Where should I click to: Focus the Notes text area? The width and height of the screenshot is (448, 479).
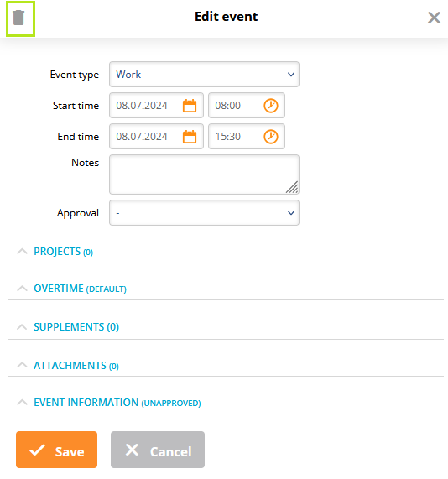pos(204,174)
